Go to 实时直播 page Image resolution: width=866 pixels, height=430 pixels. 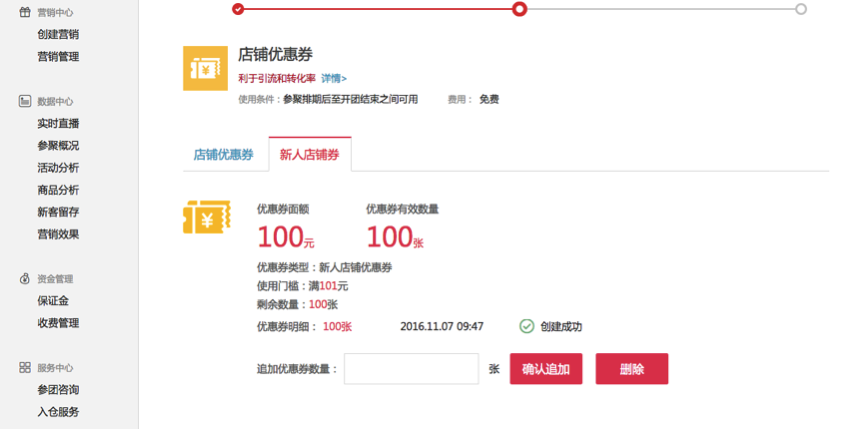(58, 124)
